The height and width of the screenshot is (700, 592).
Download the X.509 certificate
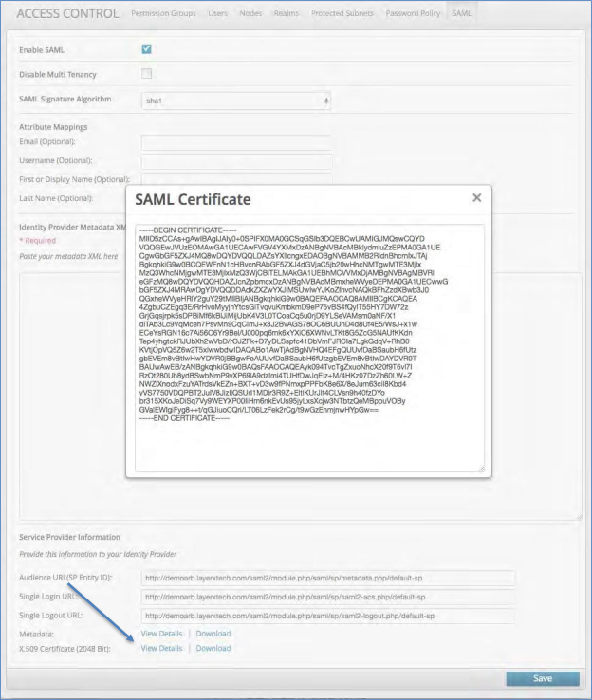213,648
